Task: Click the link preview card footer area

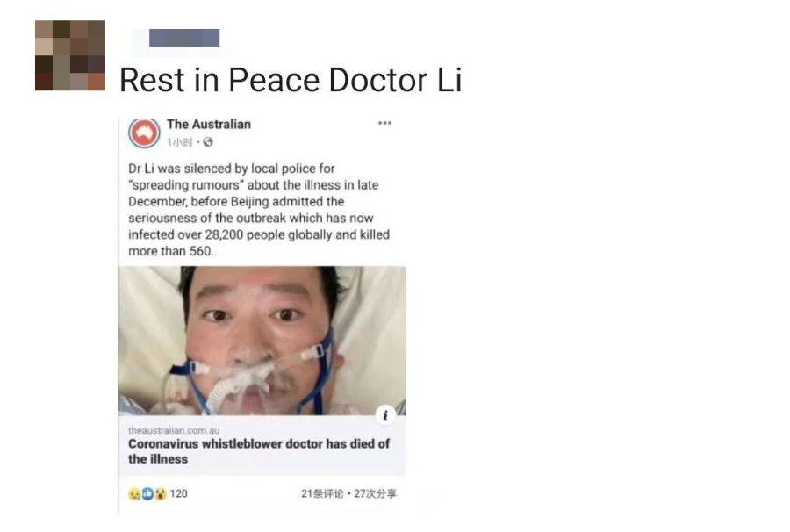Action: (x=262, y=445)
